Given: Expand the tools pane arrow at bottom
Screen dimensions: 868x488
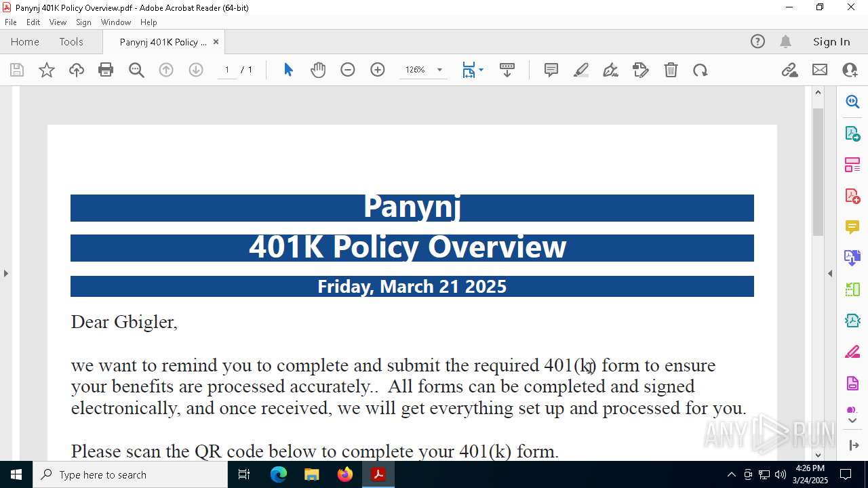Looking at the screenshot, I should coord(852,445).
